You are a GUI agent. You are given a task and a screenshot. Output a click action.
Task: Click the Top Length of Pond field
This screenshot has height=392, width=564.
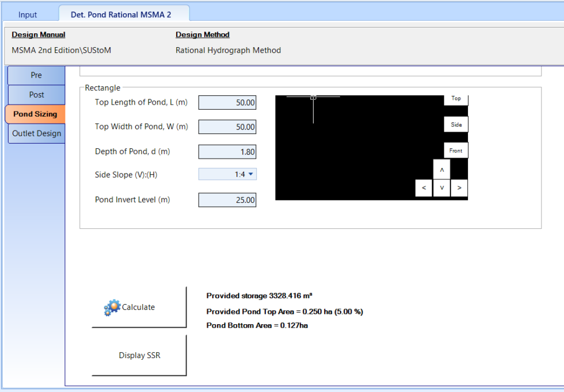(227, 102)
